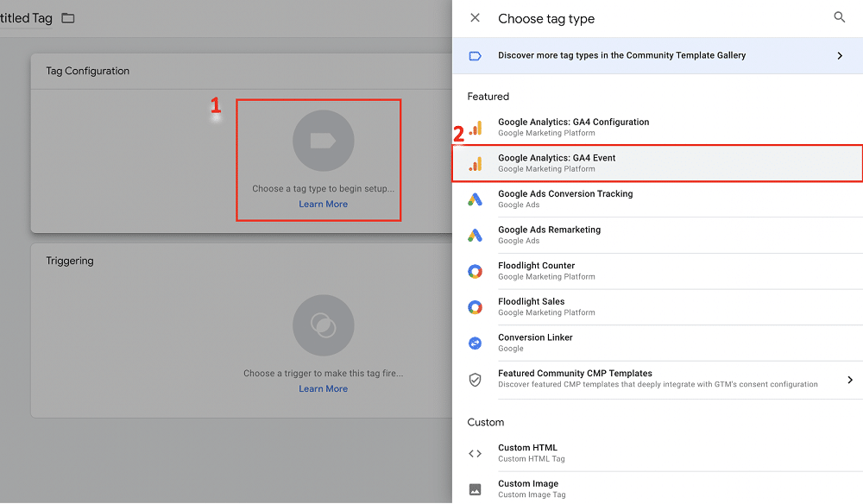Screen dimensions: 863x504
Task: Click the folder icon next to the tag title
Action: coord(68,16)
